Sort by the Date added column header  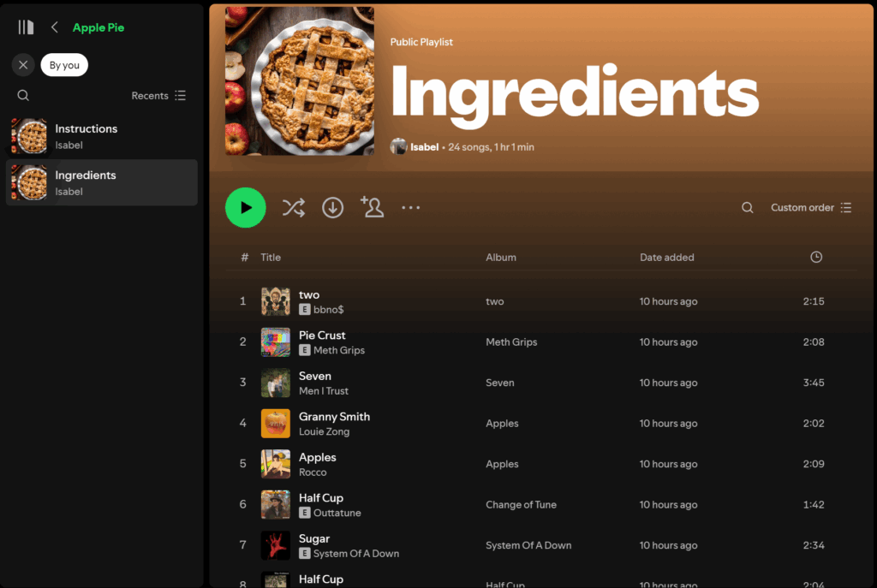pos(666,257)
